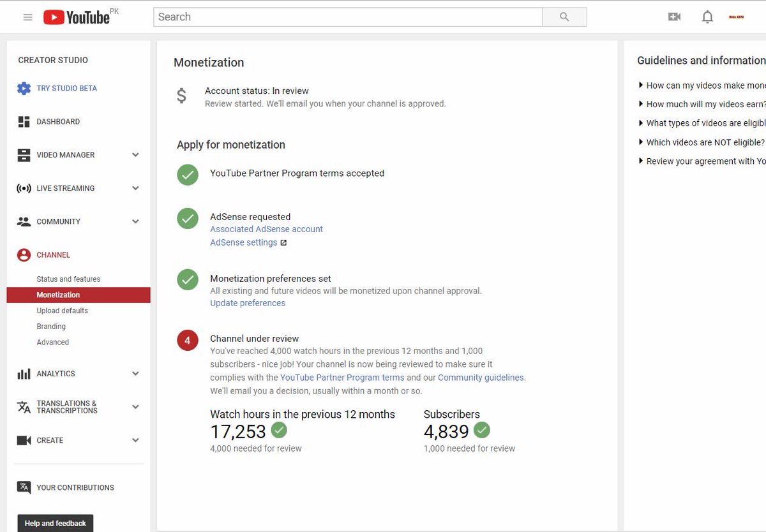This screenshot has height=532, width=766.
Task: Click the Channel person icon
Action: 24,255
